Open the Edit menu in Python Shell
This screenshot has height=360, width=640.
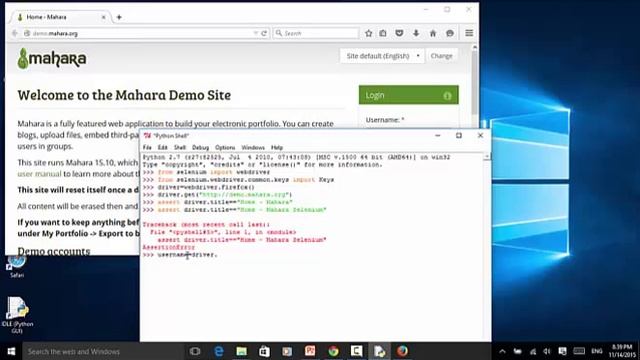[x=162, y=147]
